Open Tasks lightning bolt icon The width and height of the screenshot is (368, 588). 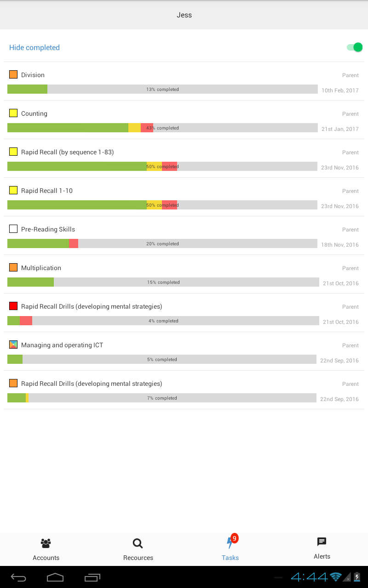(x=230, y=544)
